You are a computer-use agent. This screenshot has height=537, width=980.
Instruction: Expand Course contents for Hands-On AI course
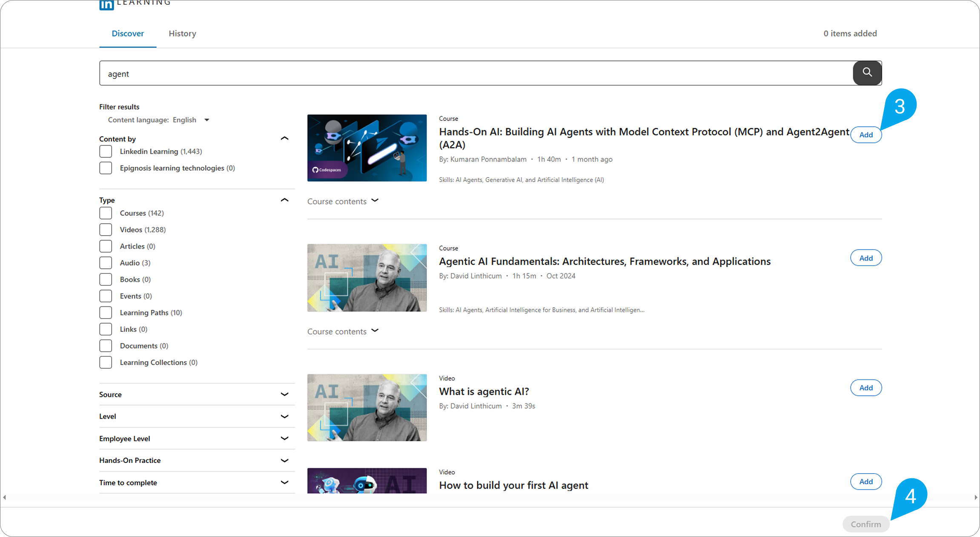point(343,201)
